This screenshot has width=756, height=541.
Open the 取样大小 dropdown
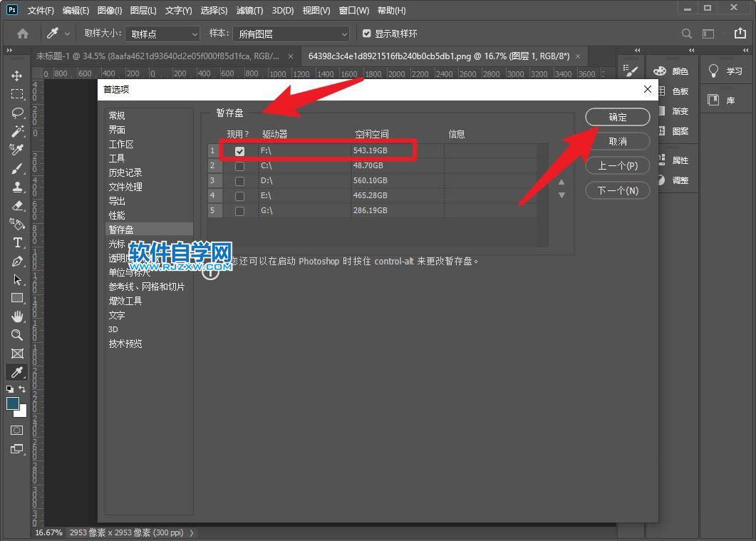(162, 33)
